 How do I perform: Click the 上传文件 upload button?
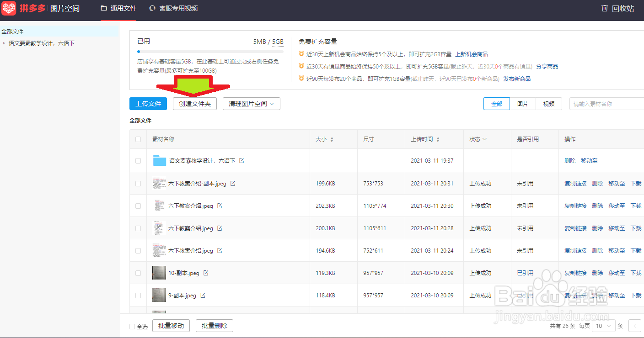click(148, 104)
